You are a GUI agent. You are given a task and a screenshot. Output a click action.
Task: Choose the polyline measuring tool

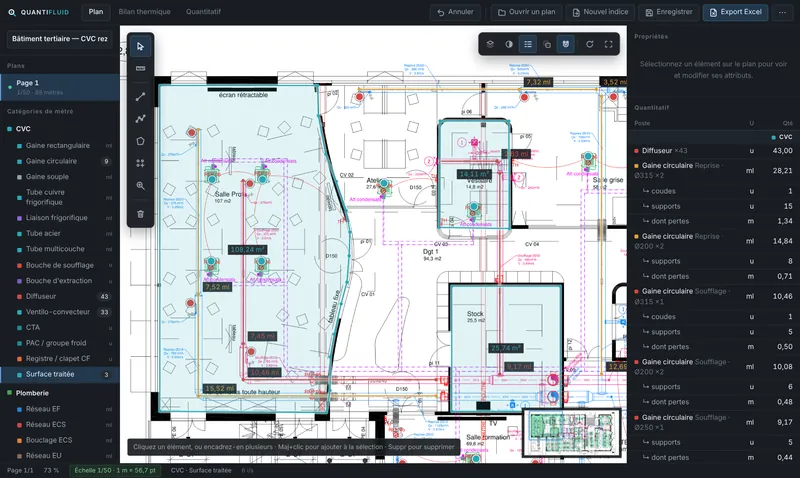coord(140,119)
